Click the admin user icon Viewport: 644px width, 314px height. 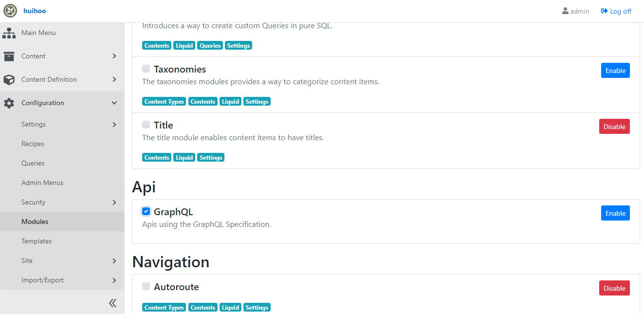pyautogui.click(x=565, y=11)
